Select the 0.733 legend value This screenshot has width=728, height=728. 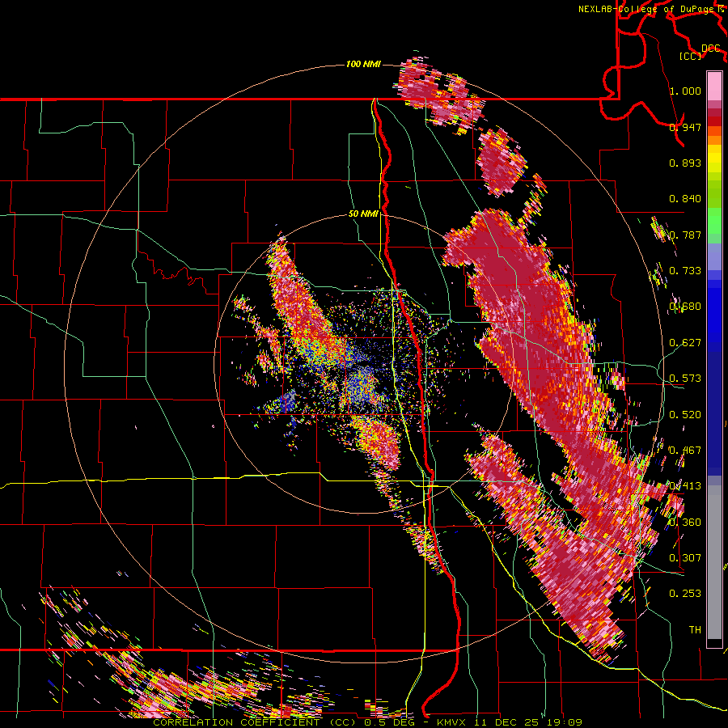click(x=685, y=271)
